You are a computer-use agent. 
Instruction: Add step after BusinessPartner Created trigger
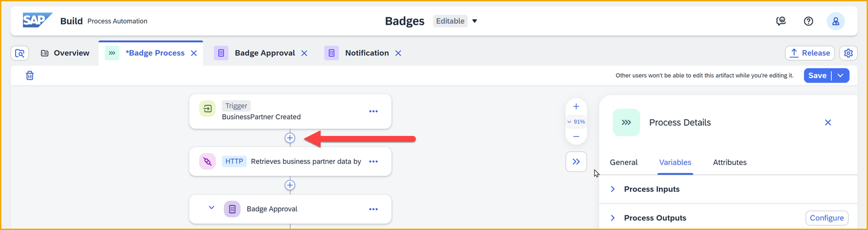click(290, 138)
